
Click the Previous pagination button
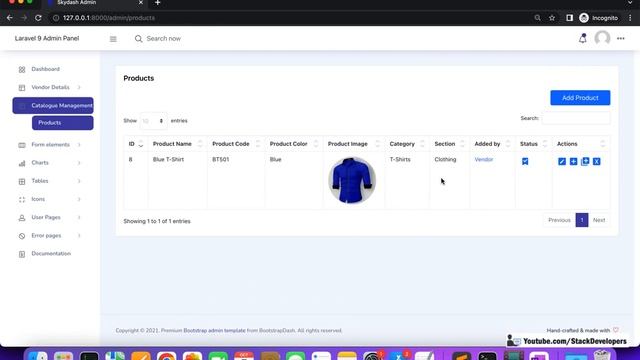click(x=559, y=220)
